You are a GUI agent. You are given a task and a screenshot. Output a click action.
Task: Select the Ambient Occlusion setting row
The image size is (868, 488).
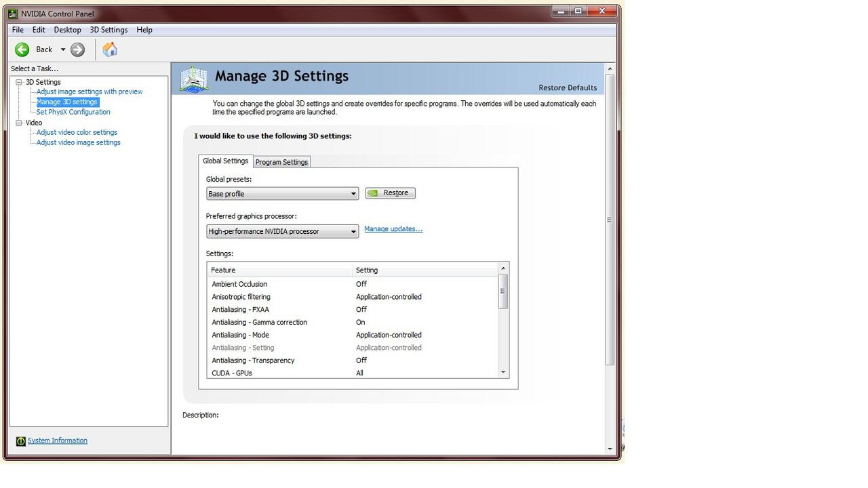pos(239,284)
